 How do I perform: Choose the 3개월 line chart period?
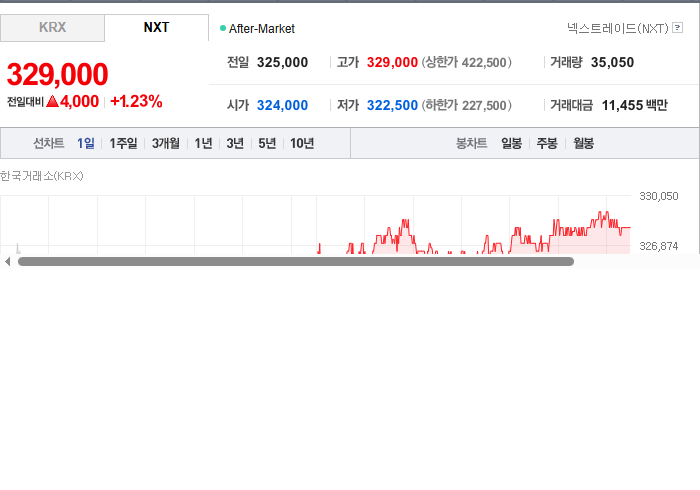166,143
